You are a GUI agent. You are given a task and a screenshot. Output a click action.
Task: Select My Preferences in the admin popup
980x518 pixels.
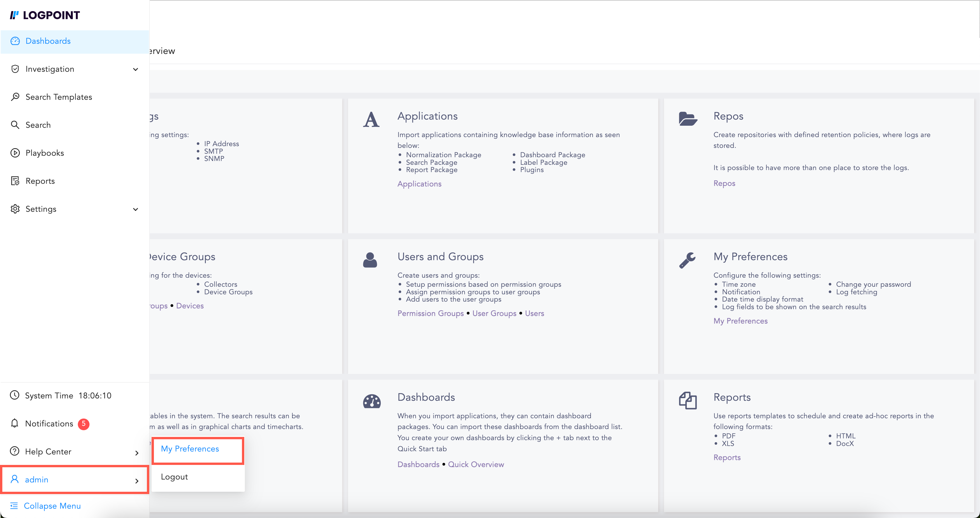tap(190, 449)
